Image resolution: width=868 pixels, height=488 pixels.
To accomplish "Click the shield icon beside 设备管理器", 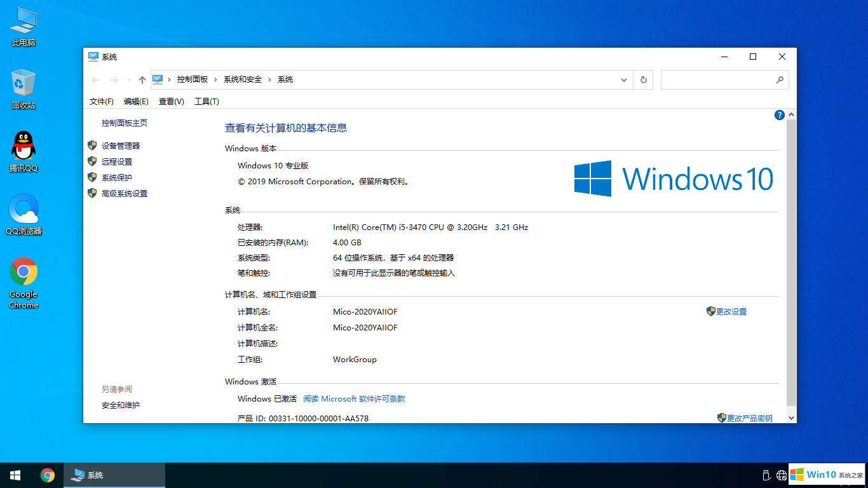I will [x=92, y=146].
